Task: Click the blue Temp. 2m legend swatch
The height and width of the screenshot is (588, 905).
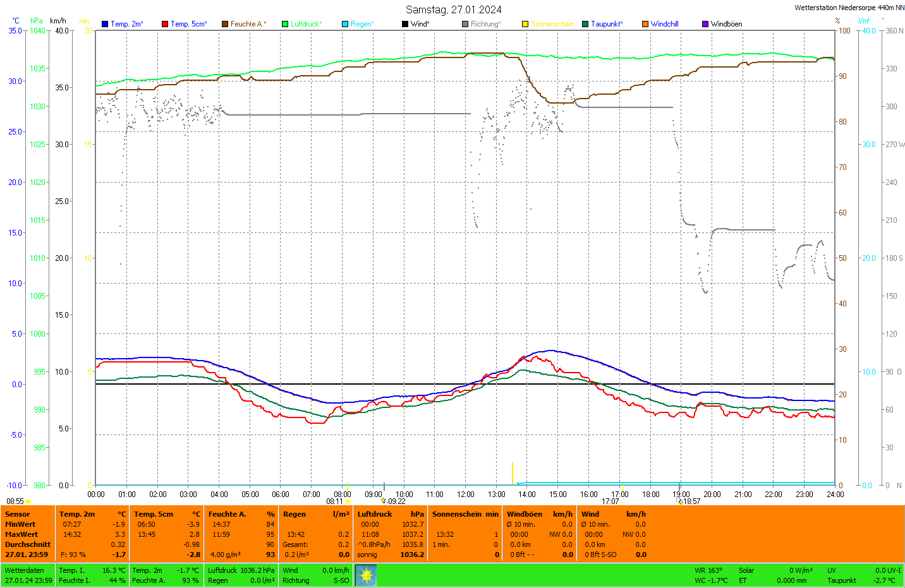Action: point(105,24)
